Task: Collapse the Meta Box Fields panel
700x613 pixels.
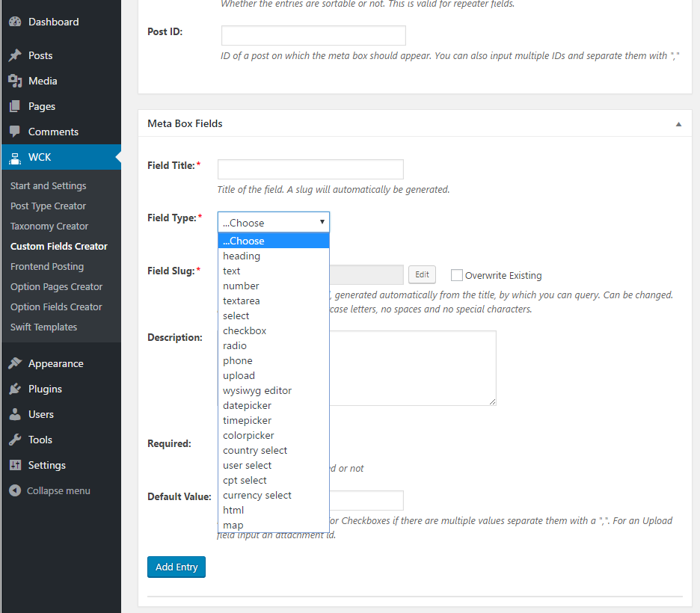Action: pos(678,124)
